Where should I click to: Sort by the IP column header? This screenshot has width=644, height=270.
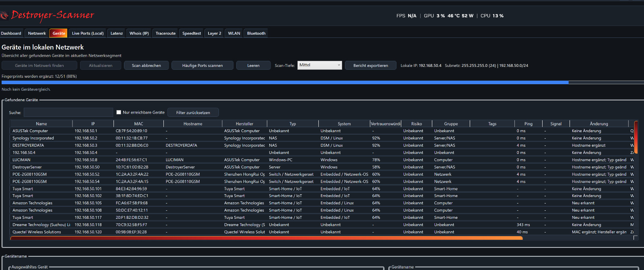point(93,124)
